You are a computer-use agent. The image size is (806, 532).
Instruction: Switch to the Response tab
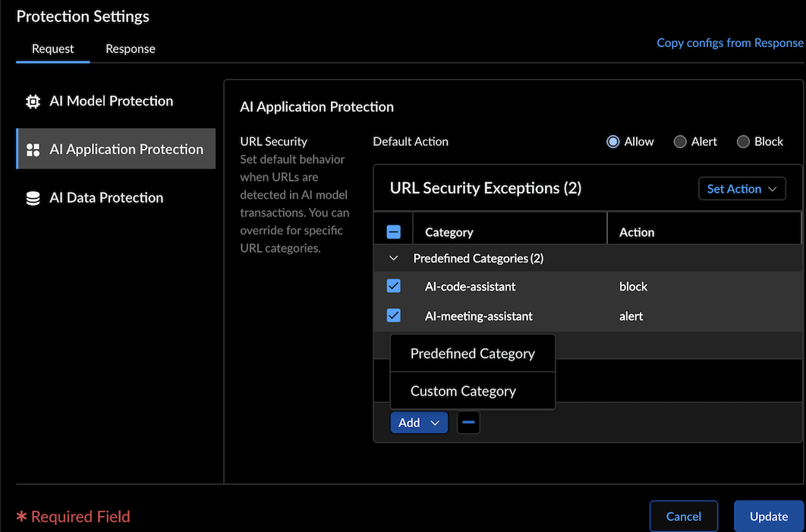coord(131,49)
